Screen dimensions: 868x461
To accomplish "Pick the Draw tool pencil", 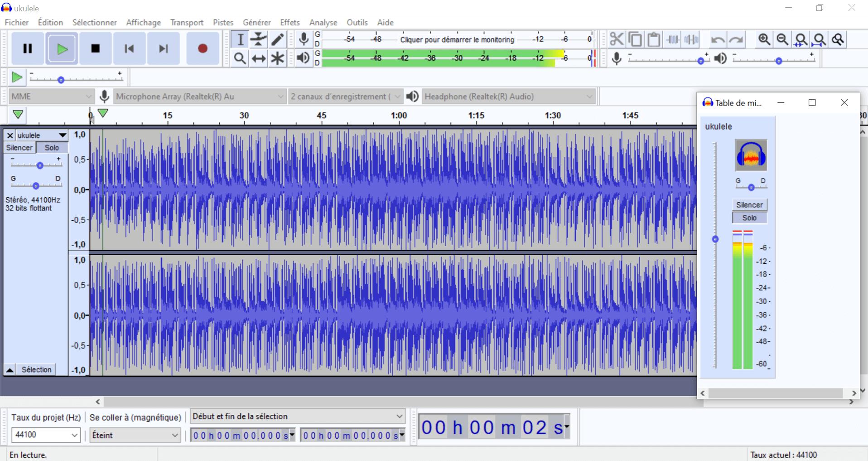I will tap(277, 39).
